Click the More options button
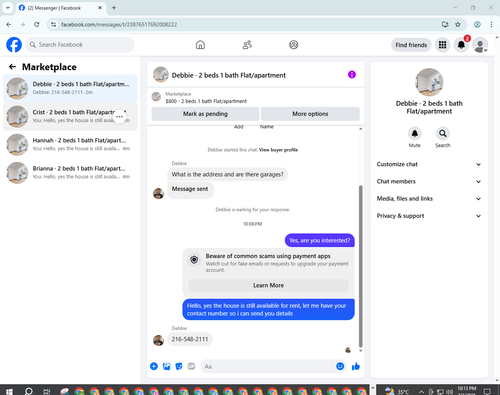Screen dimensions: 500x395 [x=310, y=114]
